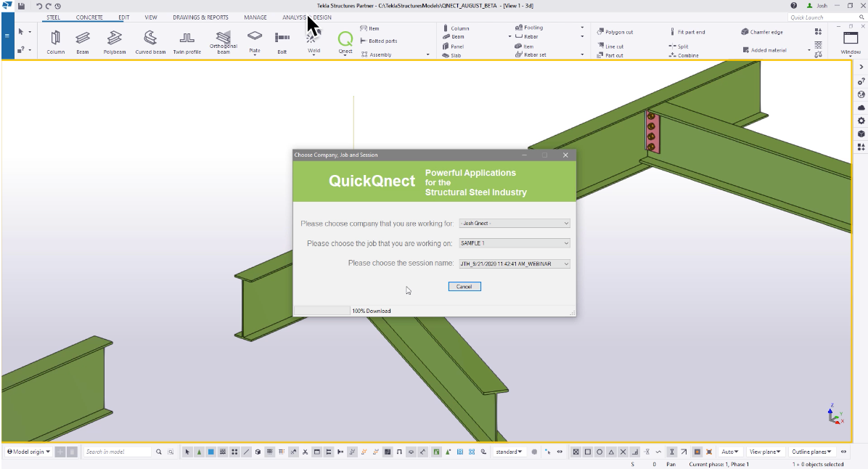Open the MANAGE ribbon tab
Viewport: 868px width, 469px height.
tap(255, 17)
